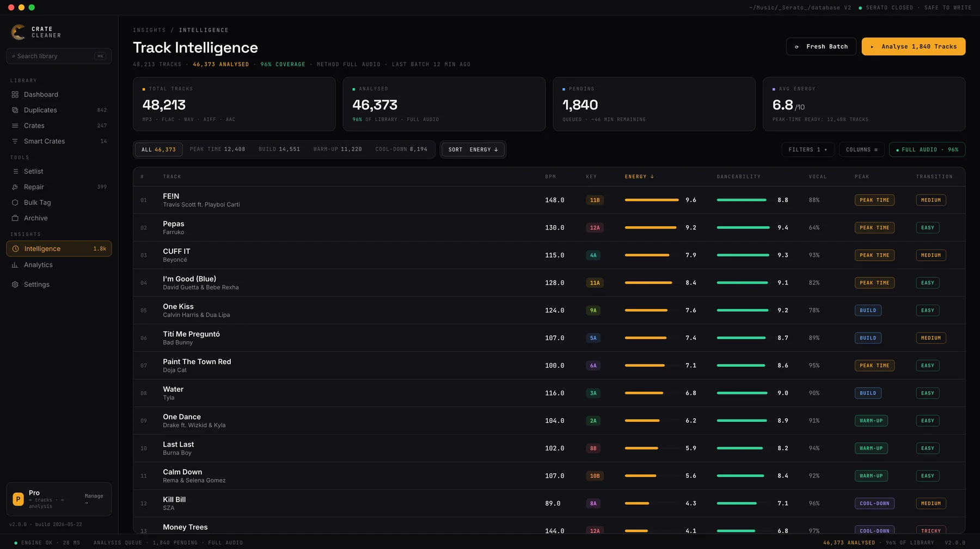This screenshot has height=549, width=980.
Task: Select the All 46,373 tab
Action: click(x=158, y=150)
